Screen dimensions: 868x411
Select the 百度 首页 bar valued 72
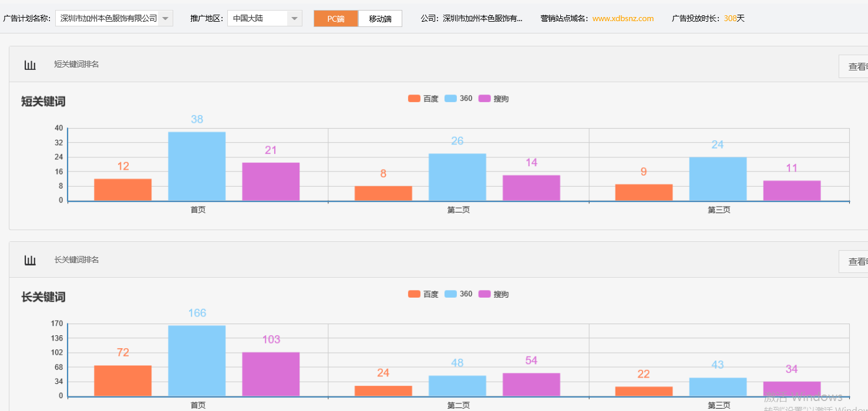click(x=123, y=380)
